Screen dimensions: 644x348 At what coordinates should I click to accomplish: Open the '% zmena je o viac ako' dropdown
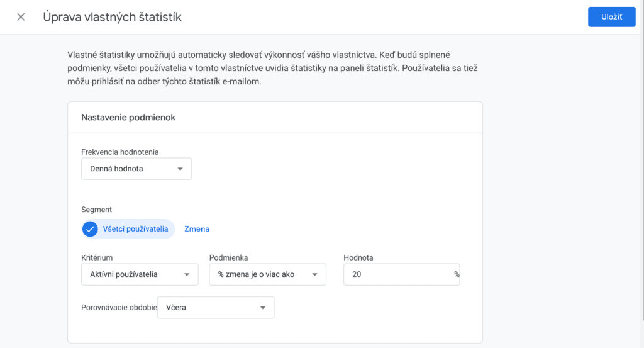[267, 274]
